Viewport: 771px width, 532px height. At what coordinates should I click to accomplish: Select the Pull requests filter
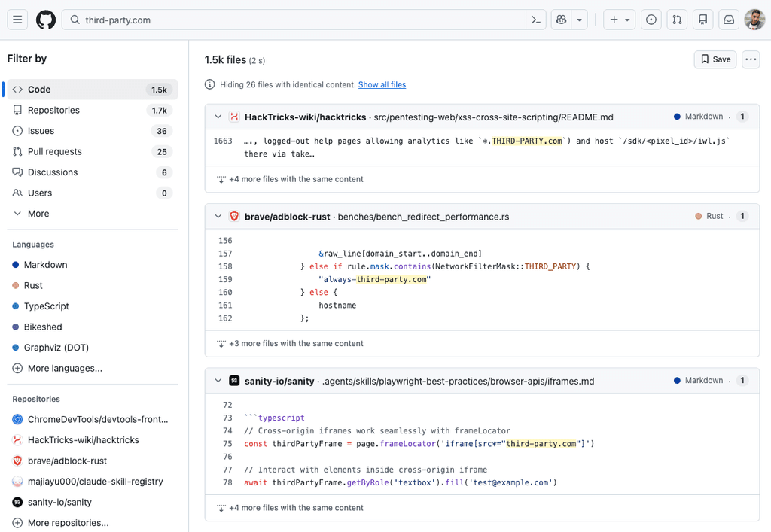pos(93,151)
